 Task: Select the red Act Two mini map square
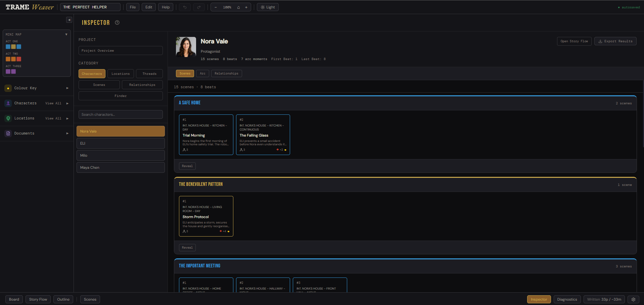tap(19, 59)
